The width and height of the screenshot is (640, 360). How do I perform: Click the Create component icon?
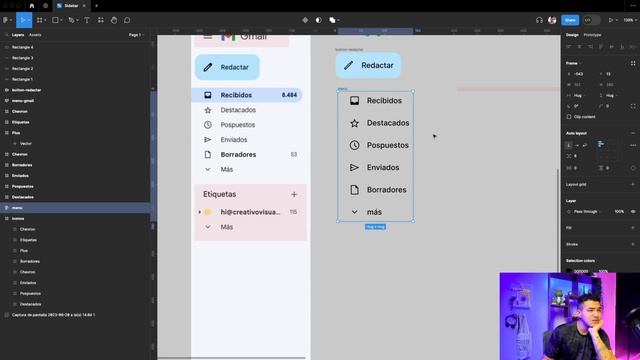coord(305,20)
